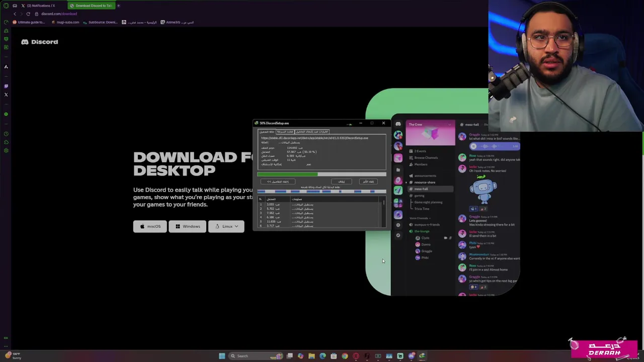Image resolution: width=644 pixels, height=362 pixels.
Task: Select connection row 2 with 5.702
Action: tap(319, 209)
